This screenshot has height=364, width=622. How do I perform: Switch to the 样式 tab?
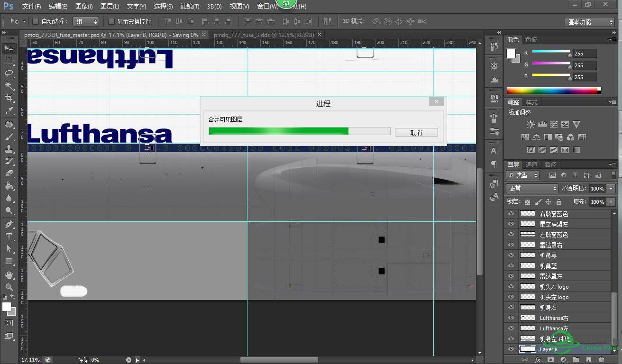(x=531, y=102)
